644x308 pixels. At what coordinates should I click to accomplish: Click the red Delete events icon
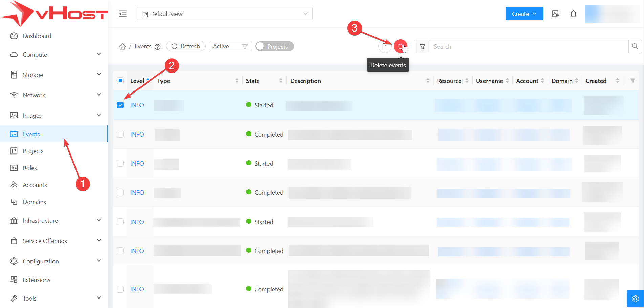400,46
